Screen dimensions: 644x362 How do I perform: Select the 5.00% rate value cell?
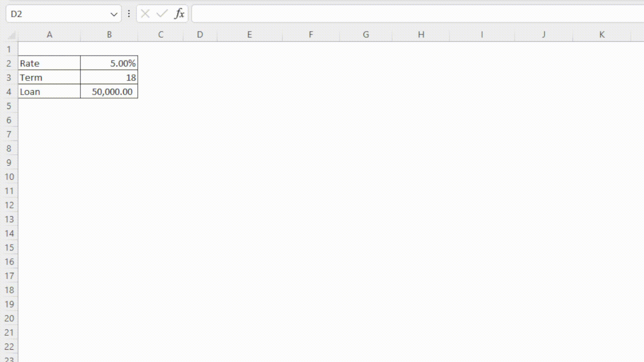[109, 63]
